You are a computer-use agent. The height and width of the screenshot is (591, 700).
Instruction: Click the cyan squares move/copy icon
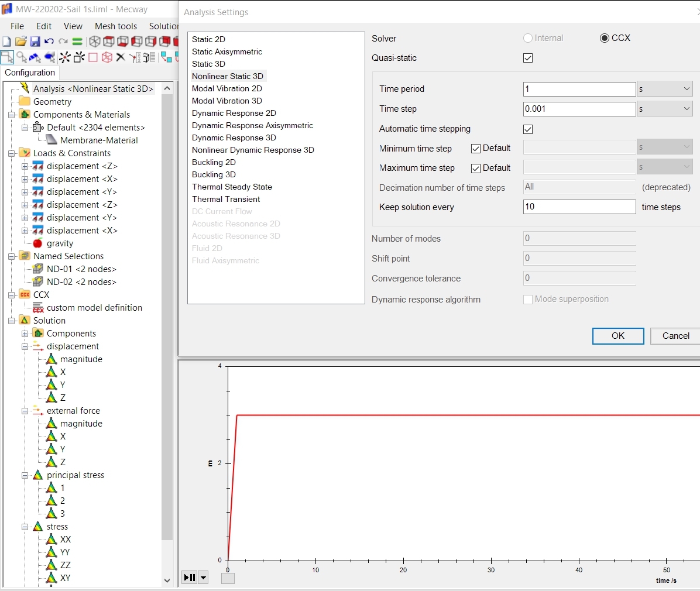(166, 57)
